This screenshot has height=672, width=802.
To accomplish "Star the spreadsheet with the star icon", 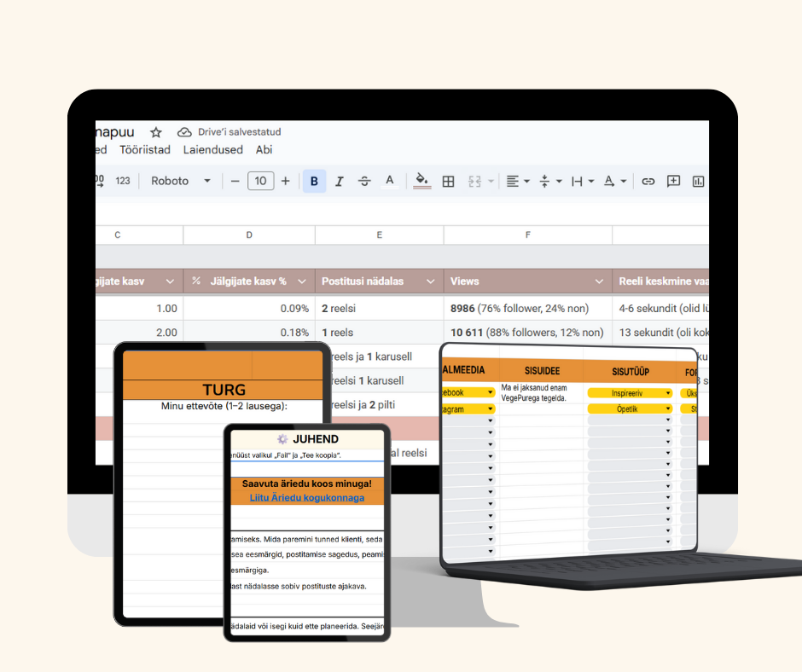I will [x=156, y=132].
